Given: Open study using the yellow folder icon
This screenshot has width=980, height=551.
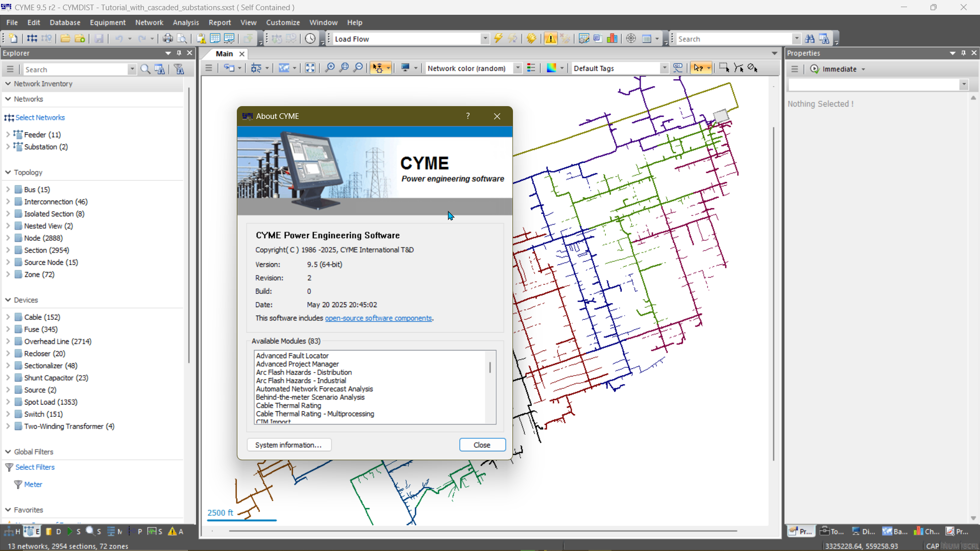Looking at the screenshot, I should pos(65,39).
